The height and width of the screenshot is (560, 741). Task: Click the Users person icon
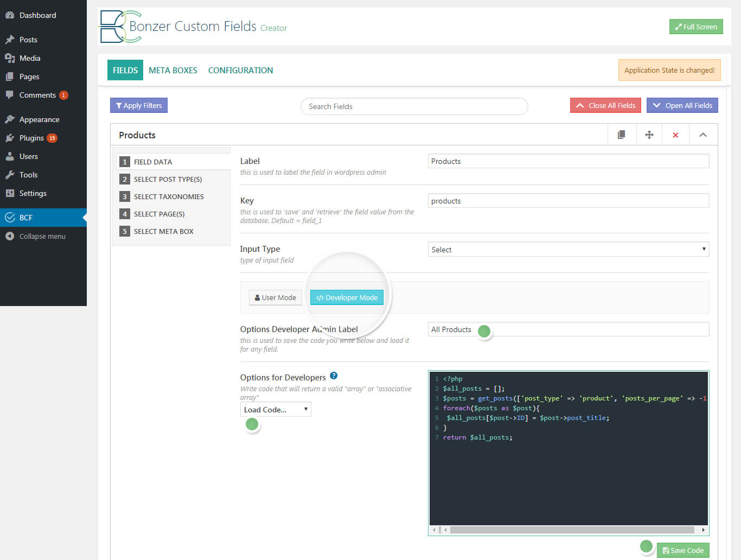click(9, 156)
